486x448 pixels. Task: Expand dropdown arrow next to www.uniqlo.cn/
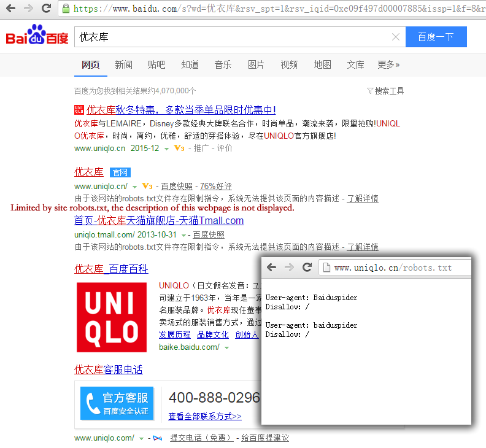coord(134,187)
